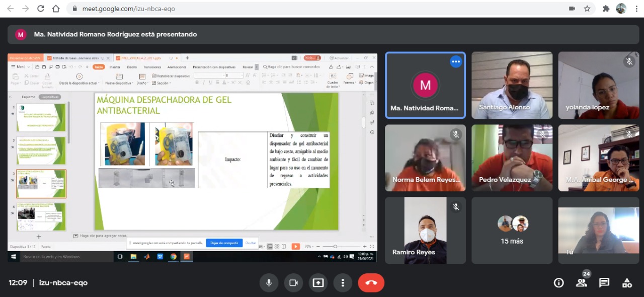Image resolution: width=644 pixels, height=297 pixels.
Task: Mute the microphone in the call bar
Action: (269, 283)
